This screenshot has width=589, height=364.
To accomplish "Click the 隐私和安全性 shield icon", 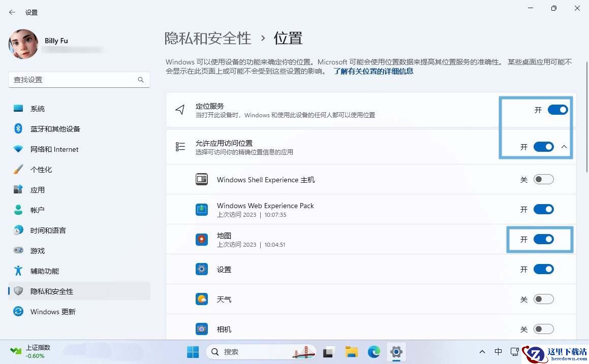I will (18, 291).
